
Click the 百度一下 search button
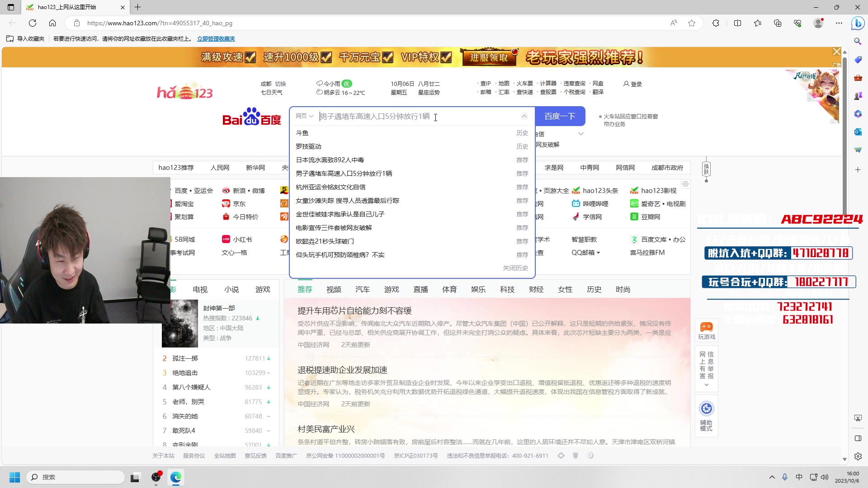click(560, 117)
